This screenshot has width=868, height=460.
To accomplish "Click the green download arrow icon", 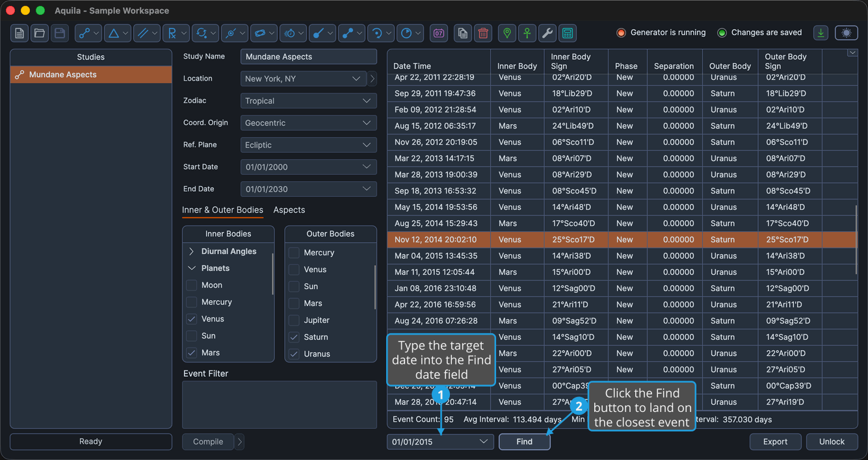I will coord(821,33).
